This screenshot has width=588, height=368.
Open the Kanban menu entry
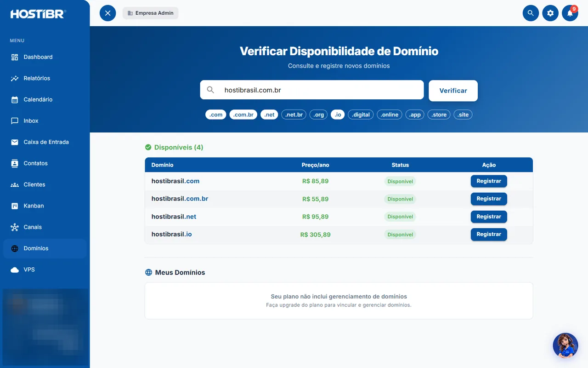click(45, 206)
